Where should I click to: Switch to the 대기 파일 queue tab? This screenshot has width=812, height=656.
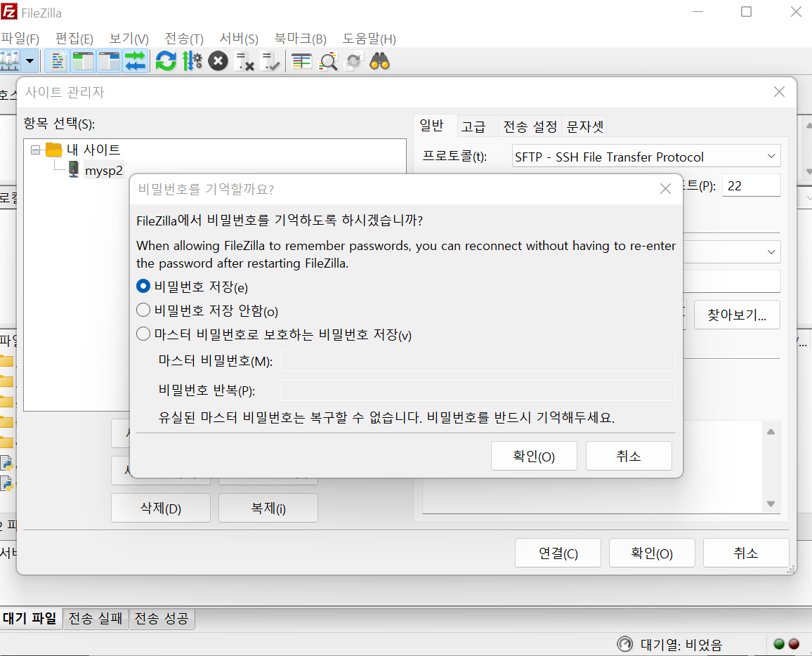30,618
